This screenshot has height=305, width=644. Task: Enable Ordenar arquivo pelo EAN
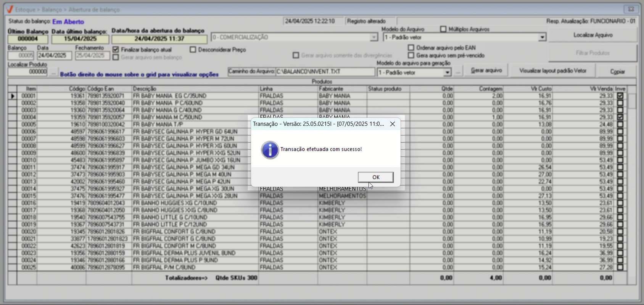click(411, 48)
